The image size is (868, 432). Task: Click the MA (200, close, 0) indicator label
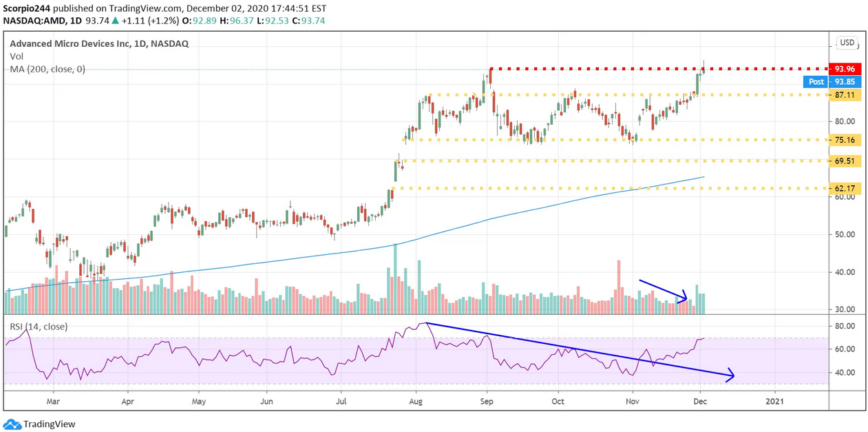pos(47,69)
